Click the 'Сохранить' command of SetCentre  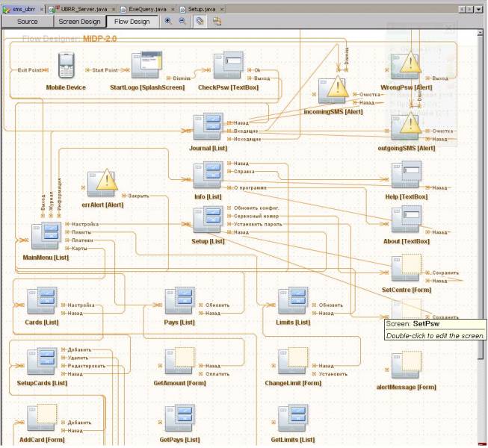445,273
